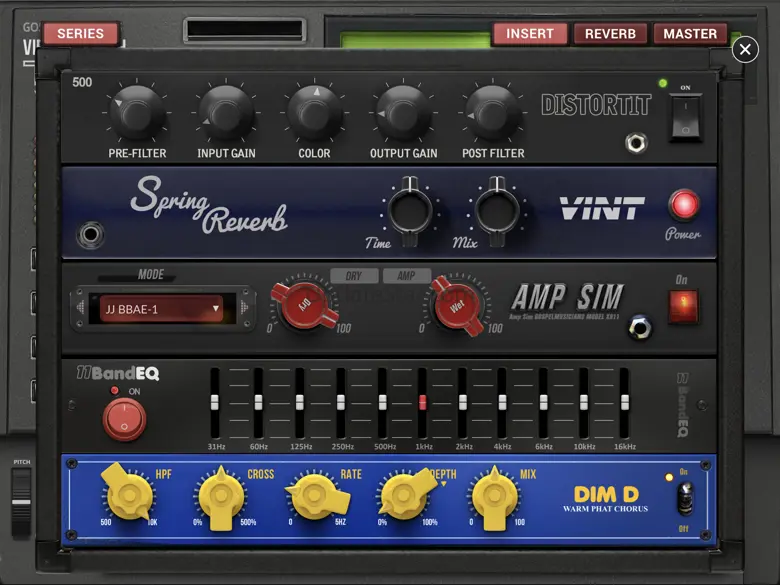Click the Spring Reverb Mix knob
The image size is (780, 585).
tap(497, 211)
